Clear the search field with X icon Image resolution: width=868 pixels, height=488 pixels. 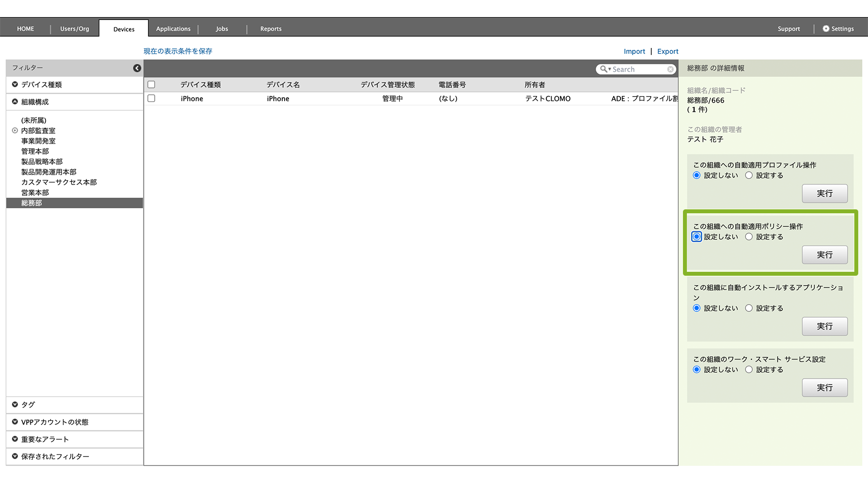(x=670, y=69)
